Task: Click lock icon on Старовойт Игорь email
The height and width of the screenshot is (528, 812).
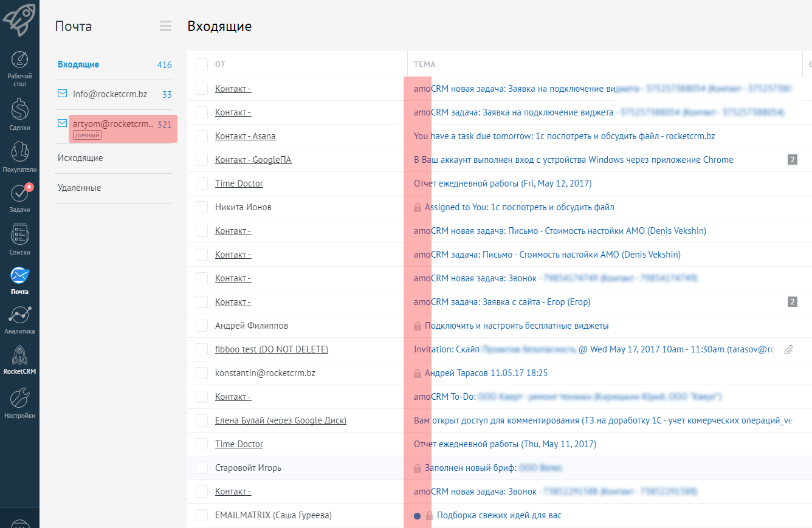Action: point(418,468)
